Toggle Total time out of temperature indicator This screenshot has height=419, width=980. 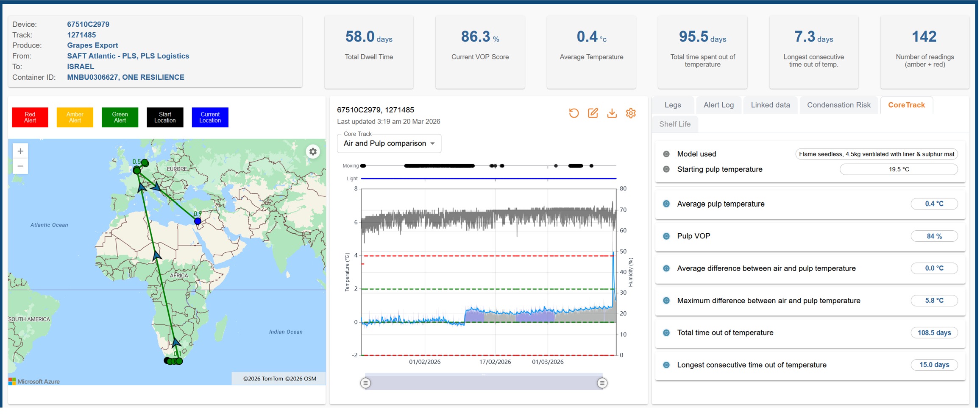tap(666, 333)
